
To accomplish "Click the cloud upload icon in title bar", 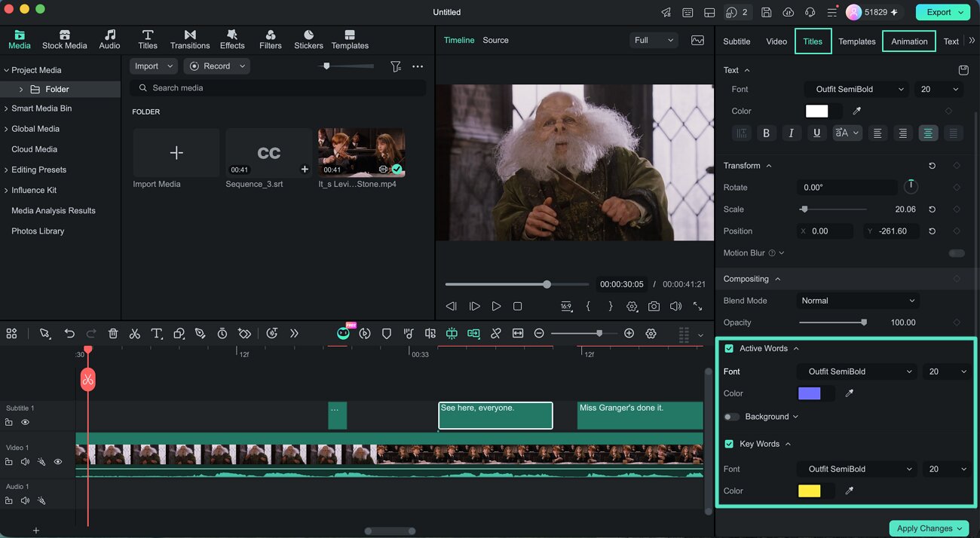I will (788, 12).
